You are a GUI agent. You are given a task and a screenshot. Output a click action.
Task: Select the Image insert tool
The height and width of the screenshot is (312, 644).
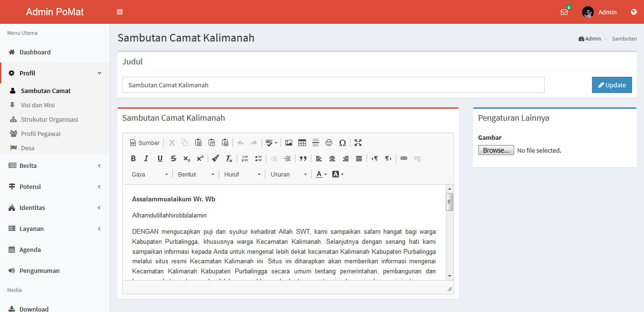pos(289,142)
